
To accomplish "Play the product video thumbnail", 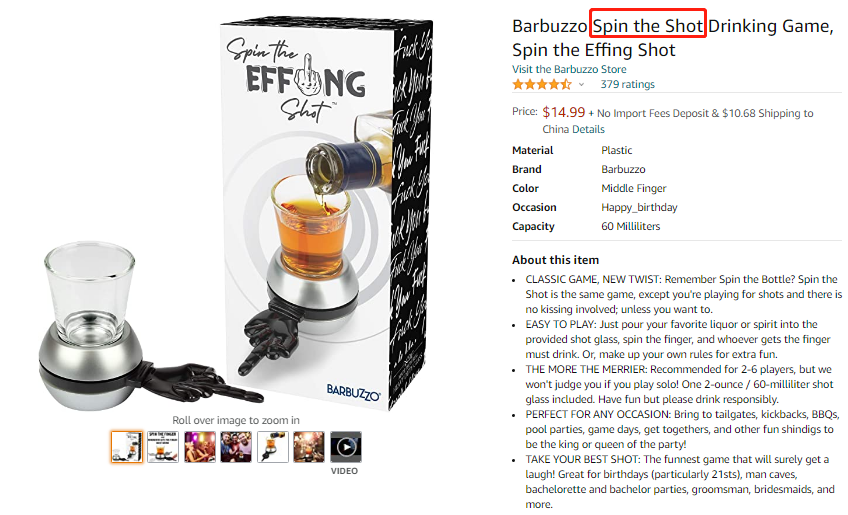I will point(346,447).
